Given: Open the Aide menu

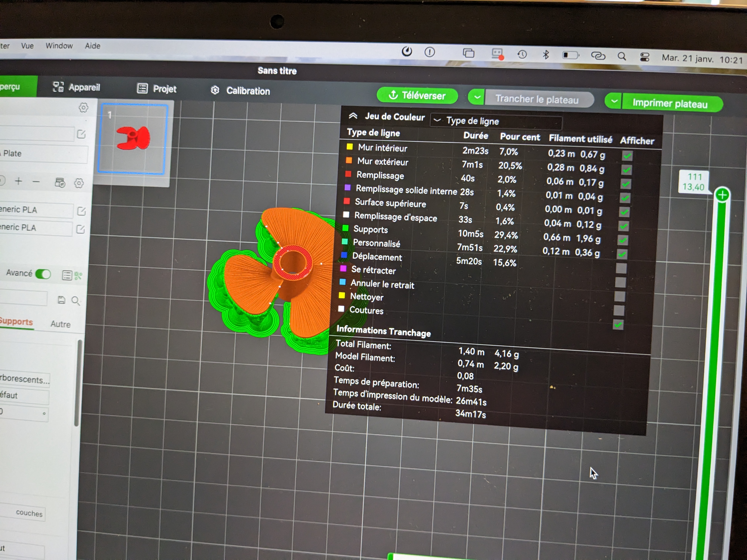Looking at the screenshot, I should (x=92, y=46).
